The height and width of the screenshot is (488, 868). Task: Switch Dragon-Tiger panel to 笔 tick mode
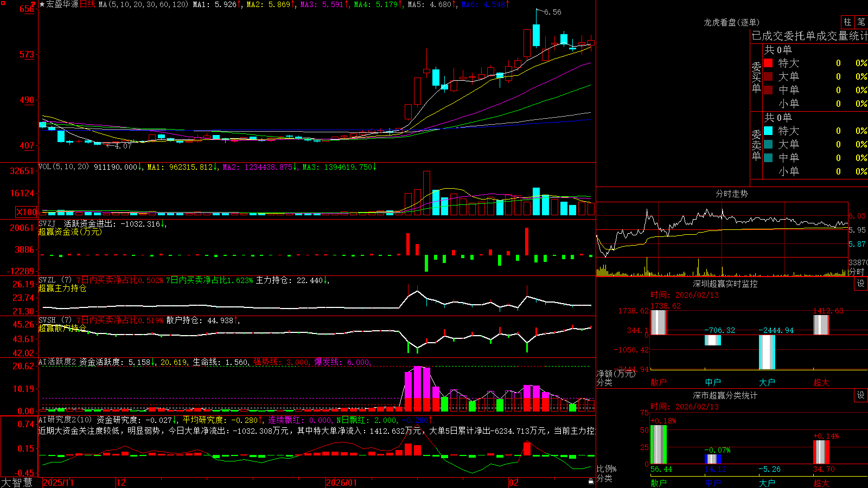click(861, 22)
